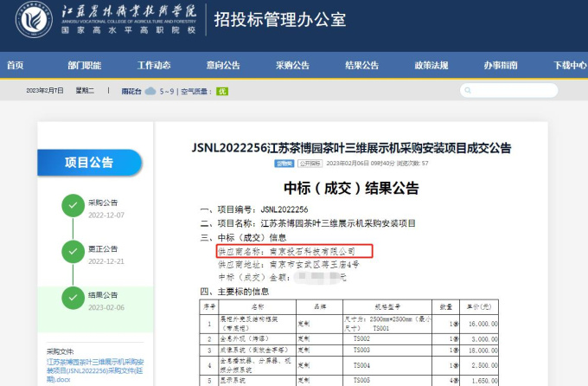Open the 首页 navigation item
This screenshot has width=588, height=386.
16,66
